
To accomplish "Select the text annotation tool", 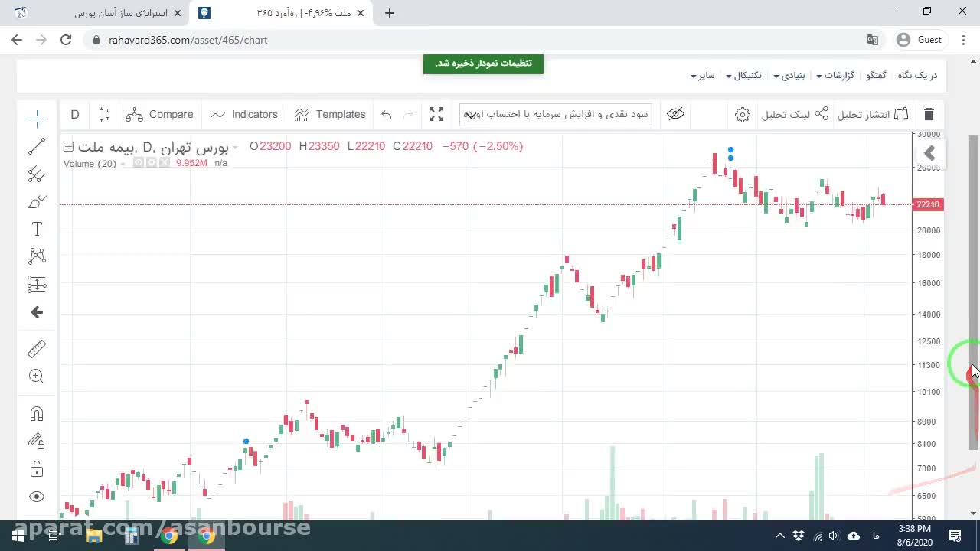I will [x=37, y=229].
